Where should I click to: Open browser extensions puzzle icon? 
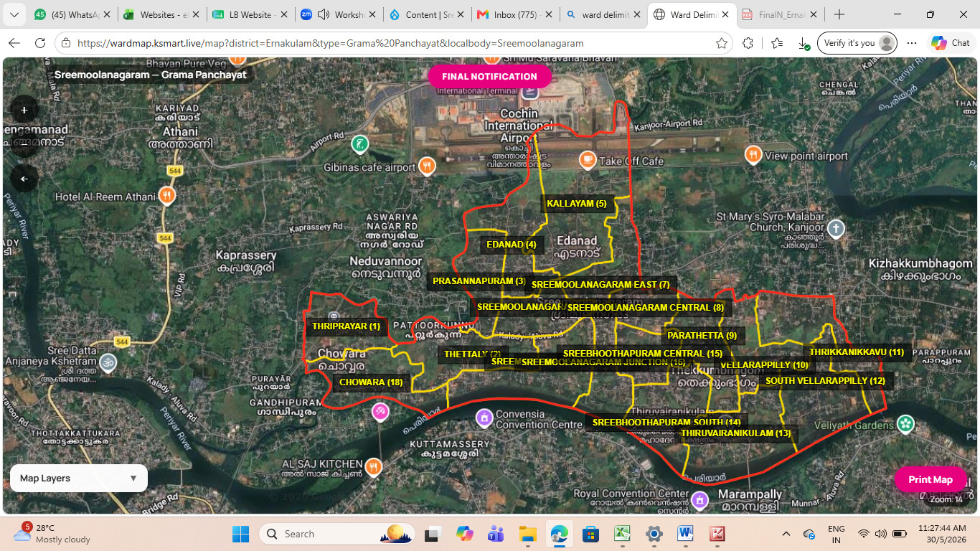[748, 43]
